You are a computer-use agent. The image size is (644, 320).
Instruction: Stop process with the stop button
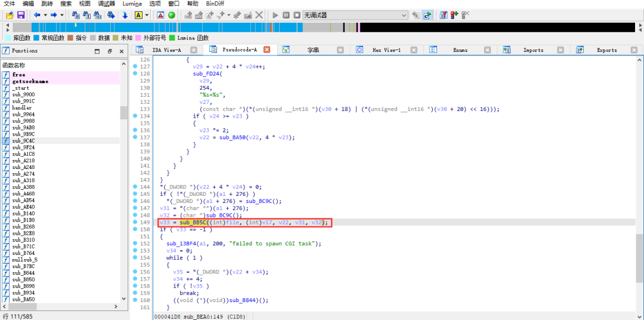(296, 15)
